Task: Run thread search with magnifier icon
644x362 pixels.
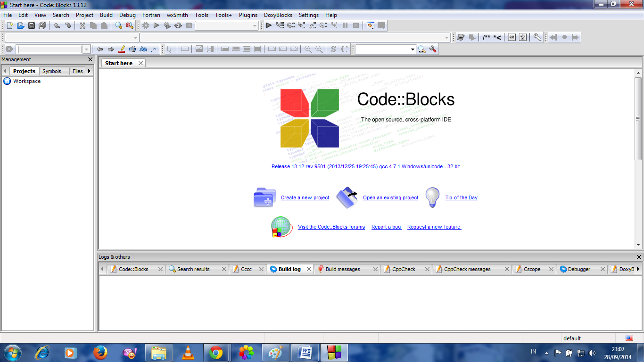Action: [x=421, y=49]
